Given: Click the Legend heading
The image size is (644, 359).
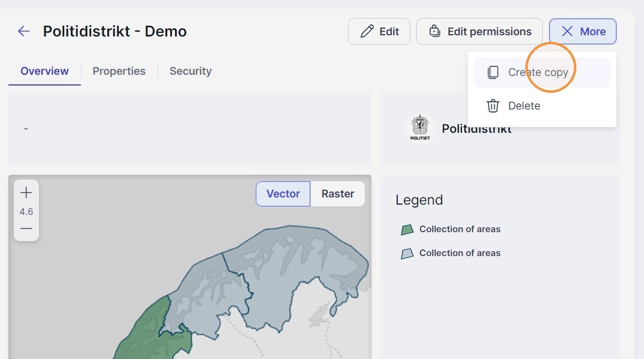Looking at the screenshot, I should click(419, 200).
